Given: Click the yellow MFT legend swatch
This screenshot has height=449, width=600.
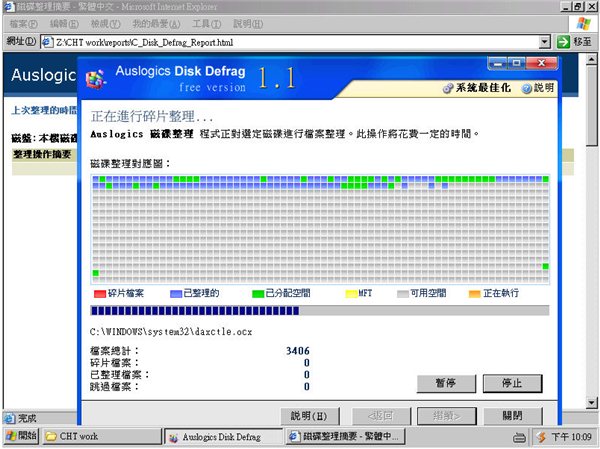Looking at the screenshot, I should (351, 294).
